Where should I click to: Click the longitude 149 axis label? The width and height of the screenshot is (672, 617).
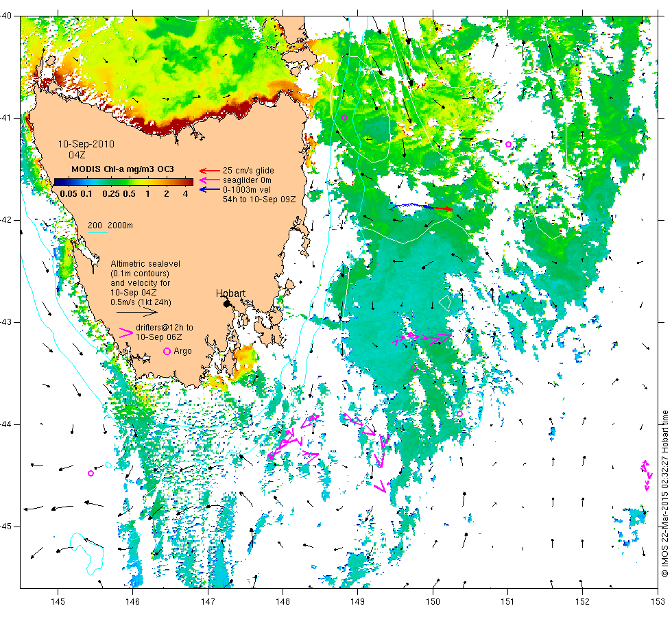pos(357,602)
